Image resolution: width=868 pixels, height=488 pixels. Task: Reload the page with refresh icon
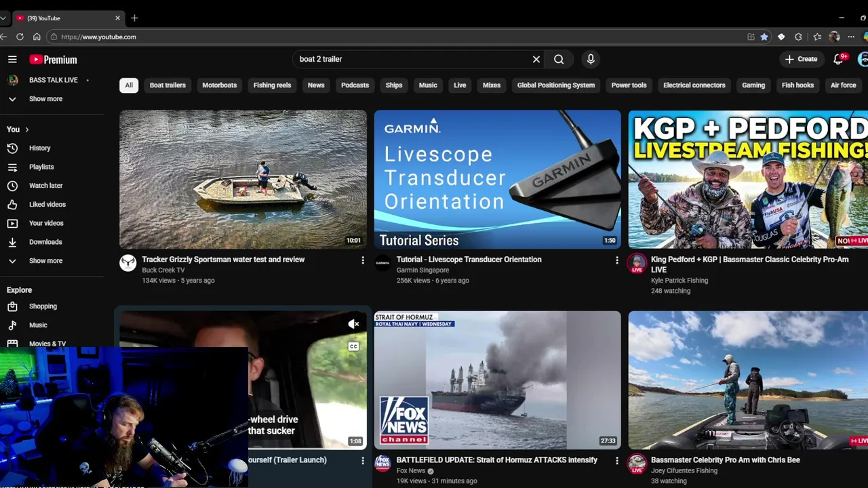point(20,37)
